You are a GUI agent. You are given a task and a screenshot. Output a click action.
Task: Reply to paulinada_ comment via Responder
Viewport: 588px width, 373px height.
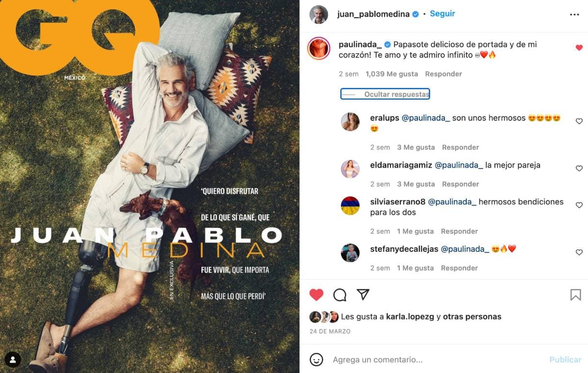click(x=443, y=74)
